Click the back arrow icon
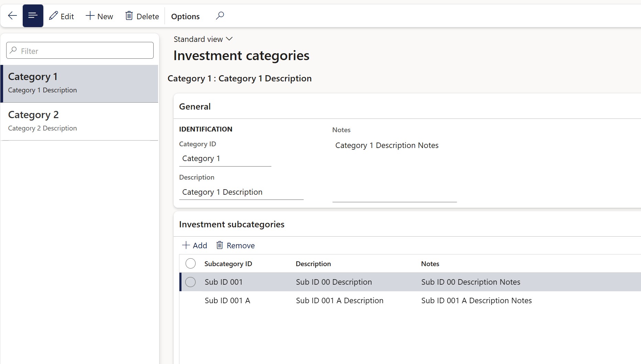This screenshot has width=641, height=364. click(12, 16)
